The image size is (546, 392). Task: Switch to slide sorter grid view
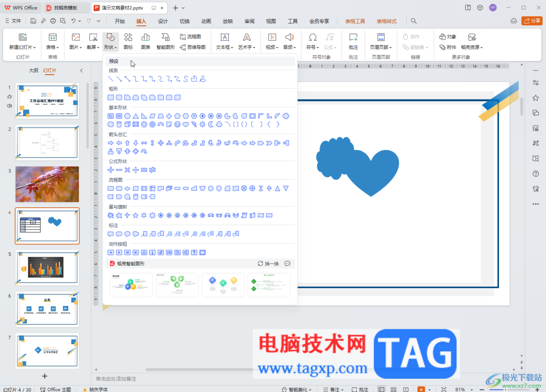[x=394, y=389]
